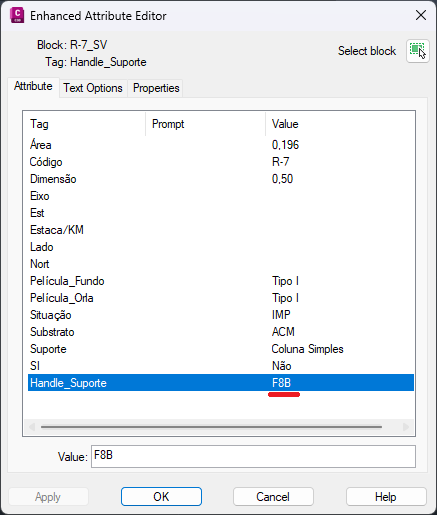This screenshot has width=437, height=515.
Task: Select the Película_Fundo attribute row
Action: click(x=221, y=281)
